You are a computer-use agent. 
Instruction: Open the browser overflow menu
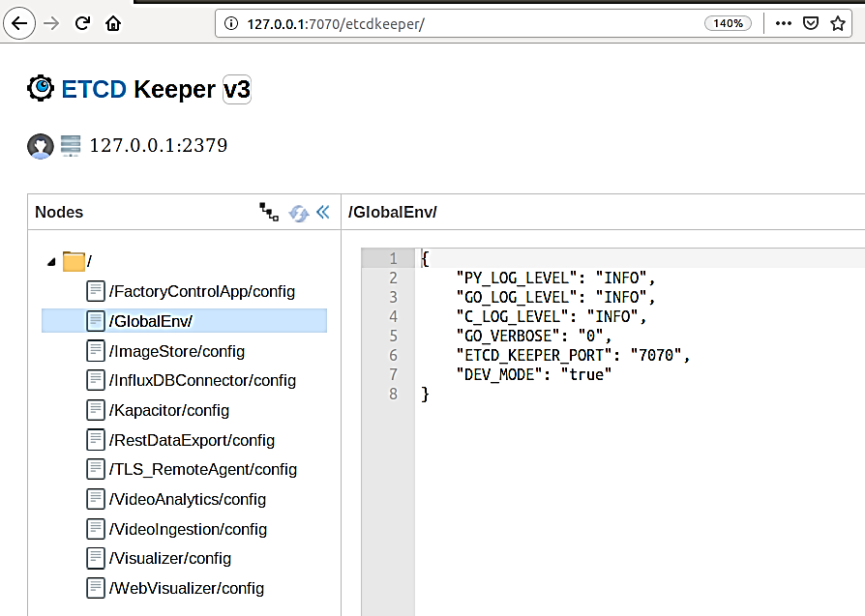pyautogui.click(x=784, y=22)
